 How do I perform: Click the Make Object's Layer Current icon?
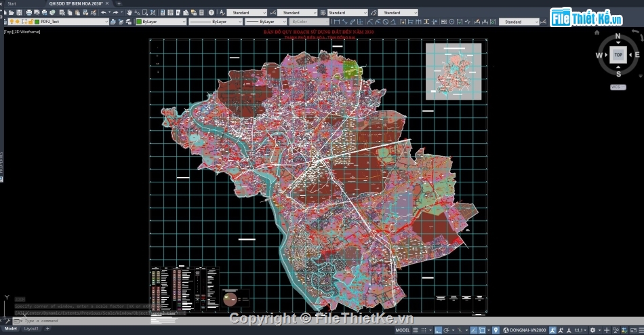(x=113, y=22)
